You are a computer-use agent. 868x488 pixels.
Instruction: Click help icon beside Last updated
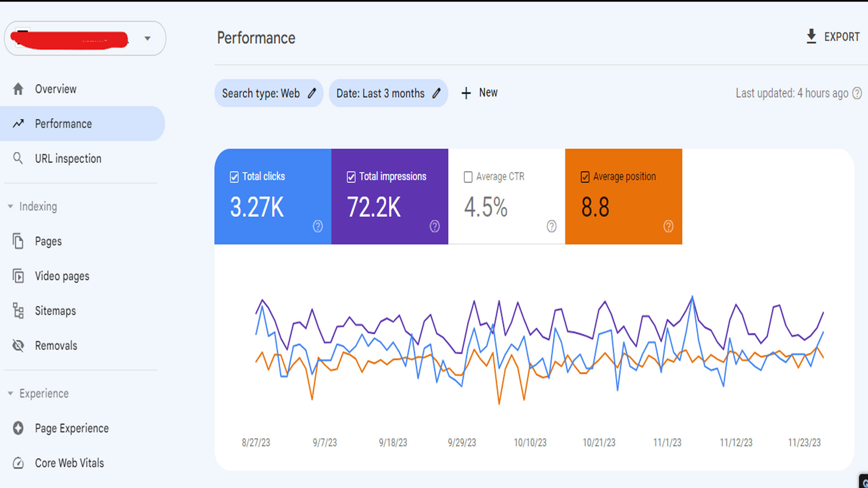click(857, 93)
